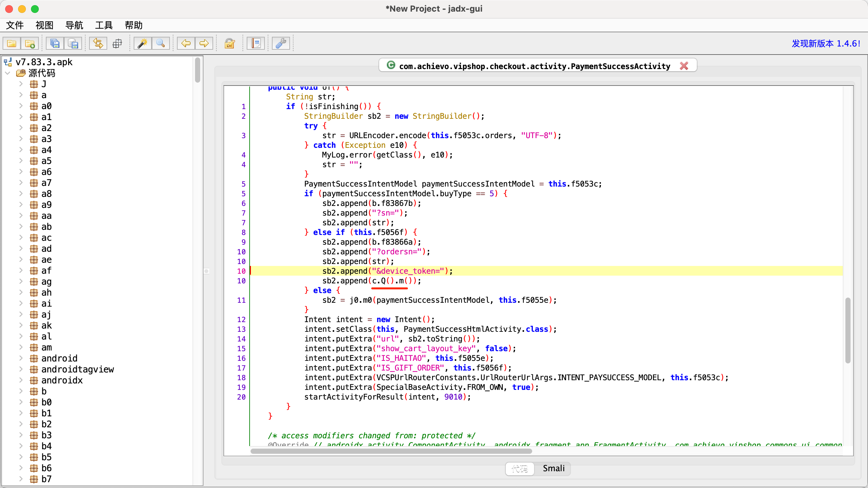Screen dimensions: 868x488
Task: Click the c.Q().m() method call
Action: [392, 280]
